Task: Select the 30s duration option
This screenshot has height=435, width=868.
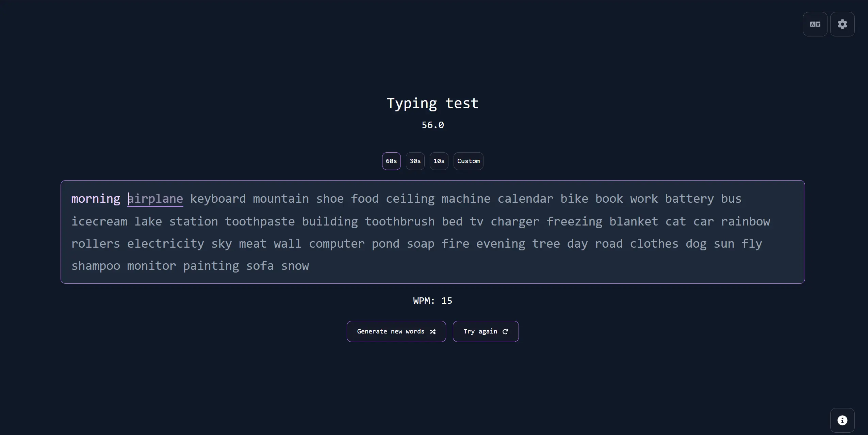Action: (x=415, y=161)
